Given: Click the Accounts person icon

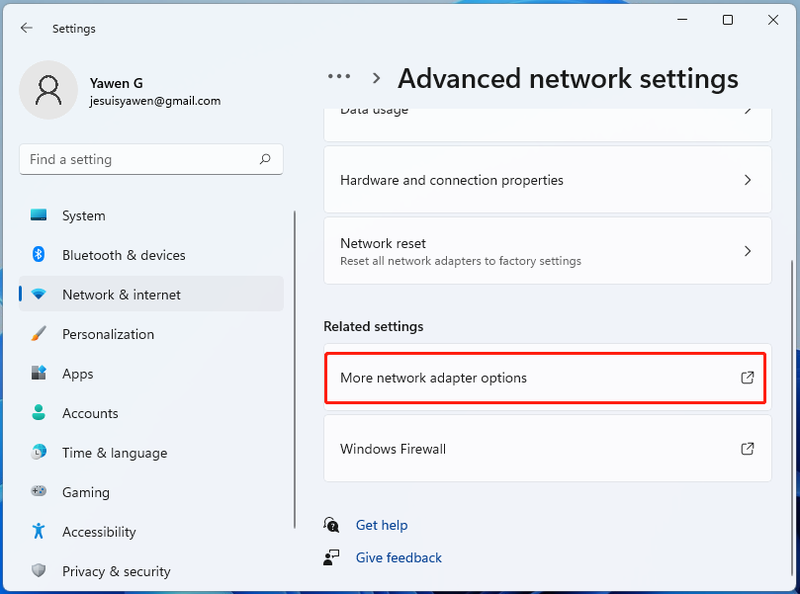Looking at the screenshot, I should click(38, 412).
